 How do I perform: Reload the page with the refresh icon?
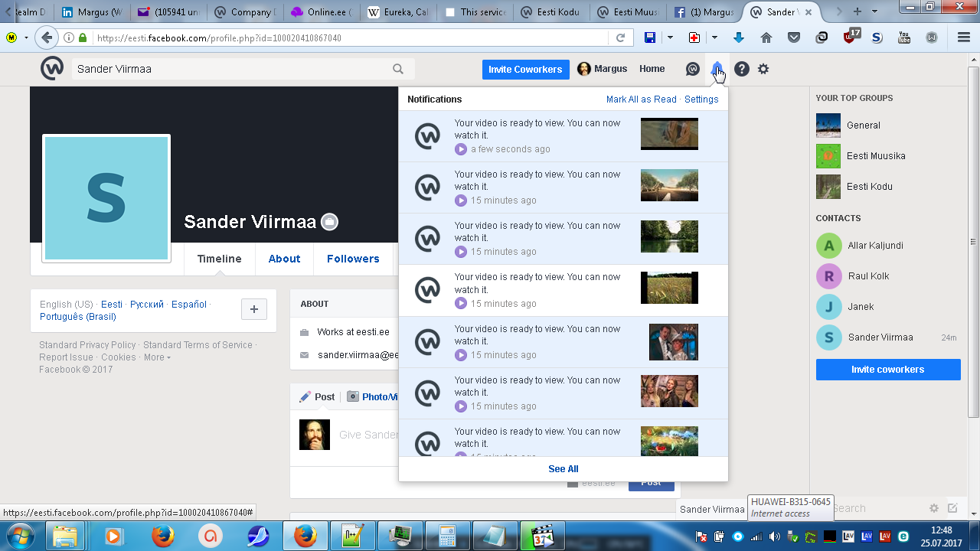622,37
